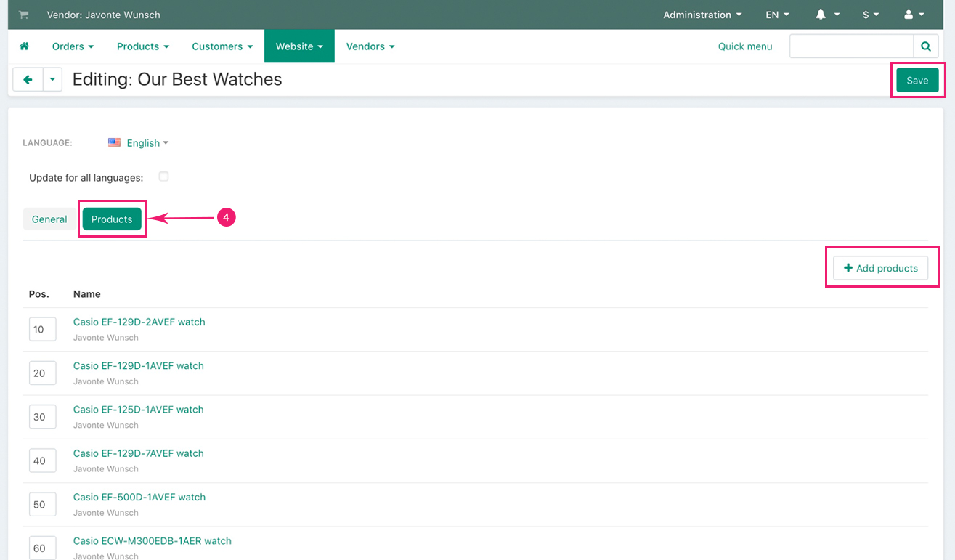Open the Orders menu
Screen dimensions: 955x560
(73, 46)
